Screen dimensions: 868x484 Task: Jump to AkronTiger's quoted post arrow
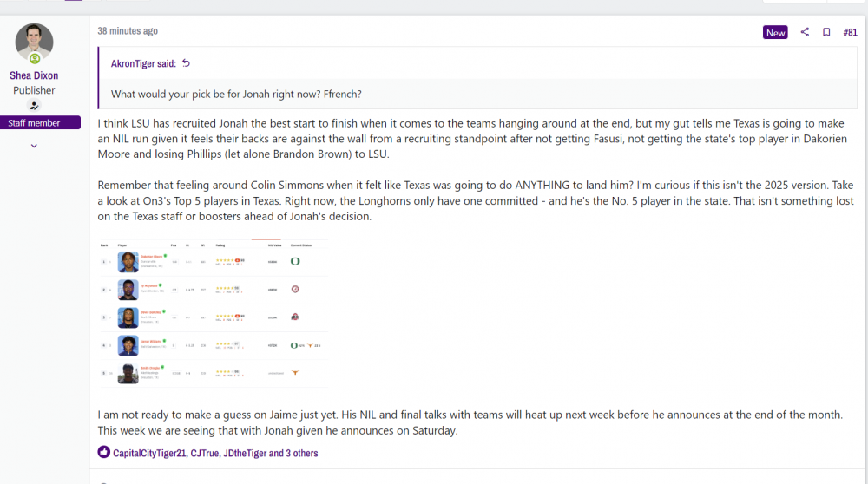tap(186, 63)
